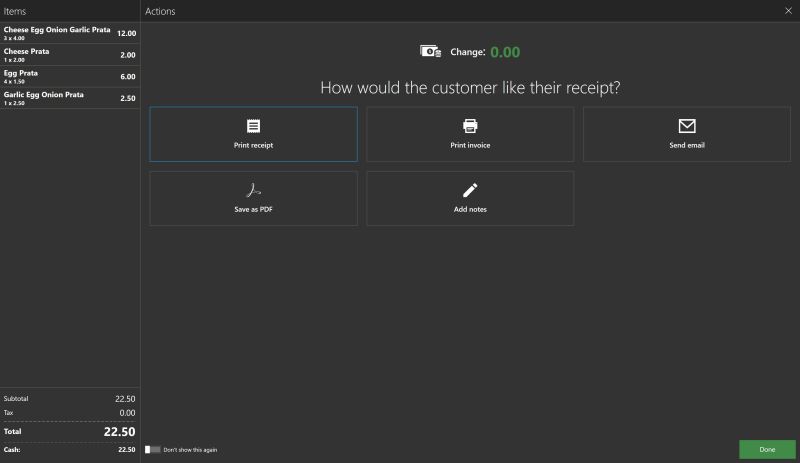Click the Save as PDF icon
Screen dimensions: 800x463
click(x=253, y=190)
